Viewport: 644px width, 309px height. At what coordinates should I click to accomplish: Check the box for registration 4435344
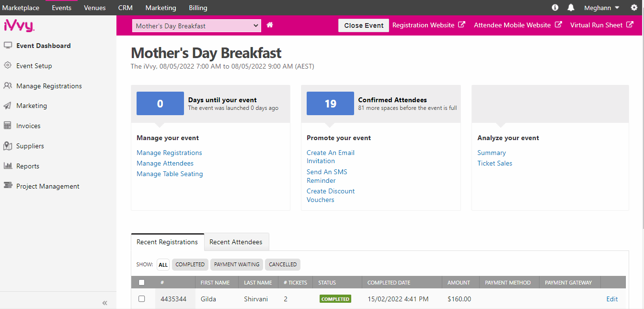(x=141, y=299)
